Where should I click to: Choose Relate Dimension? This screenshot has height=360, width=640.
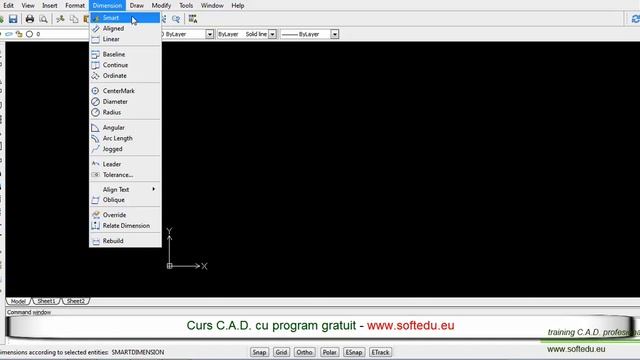[x=125, y=226]
